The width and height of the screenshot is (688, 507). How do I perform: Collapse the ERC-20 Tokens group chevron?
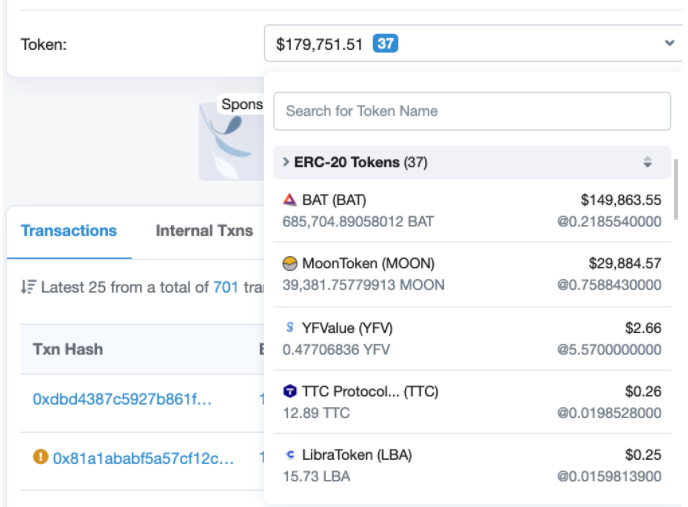pyautogui.click(x=286, y=162)
